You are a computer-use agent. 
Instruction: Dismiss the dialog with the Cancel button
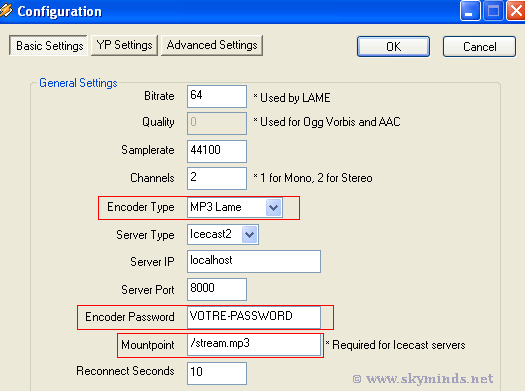(479, 47)
